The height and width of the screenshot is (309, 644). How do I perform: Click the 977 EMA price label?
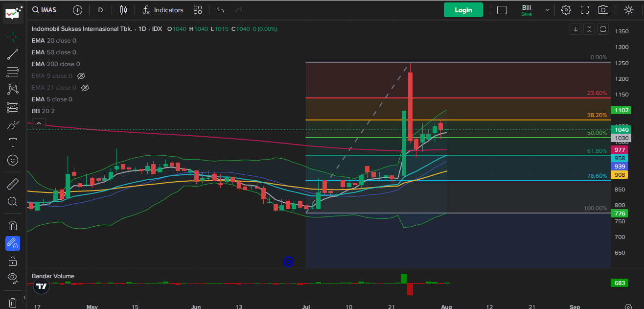click(620, 150)
